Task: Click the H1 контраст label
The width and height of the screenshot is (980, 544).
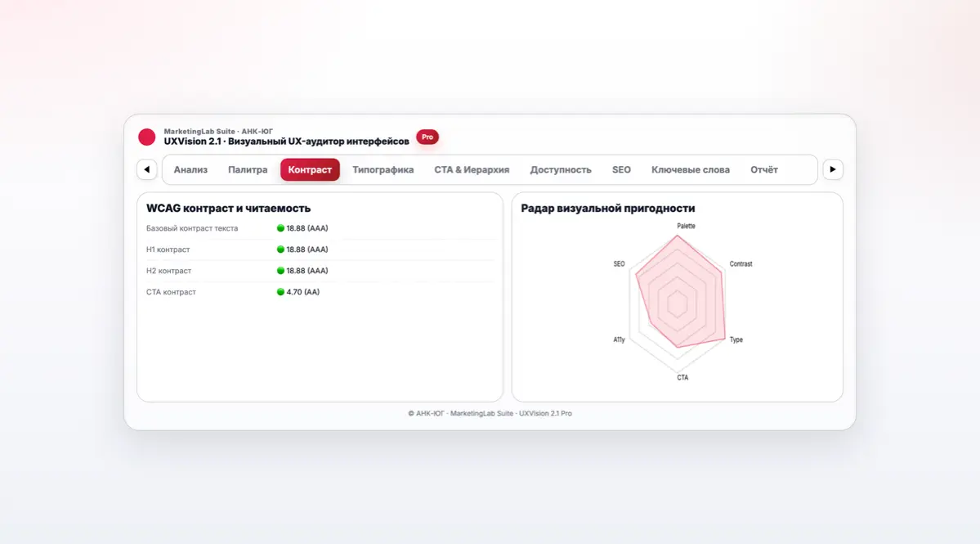Action: pyautogui.click(x=168, y=250)
